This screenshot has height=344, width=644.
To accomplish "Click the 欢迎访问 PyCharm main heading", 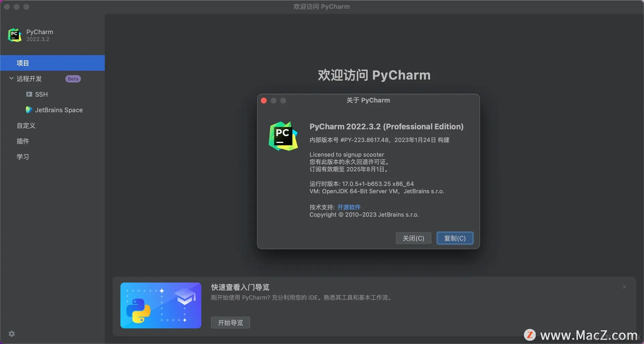I will tap(374, 75).
